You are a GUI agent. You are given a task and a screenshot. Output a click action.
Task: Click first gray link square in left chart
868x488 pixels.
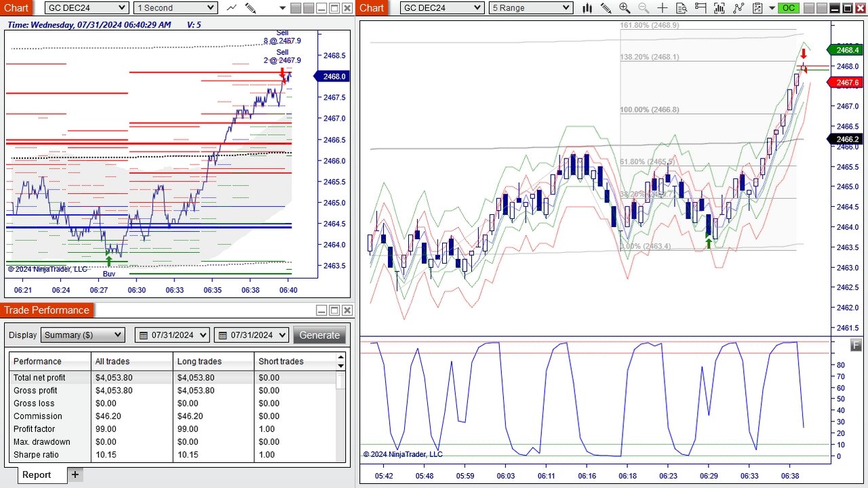point(296,8)
